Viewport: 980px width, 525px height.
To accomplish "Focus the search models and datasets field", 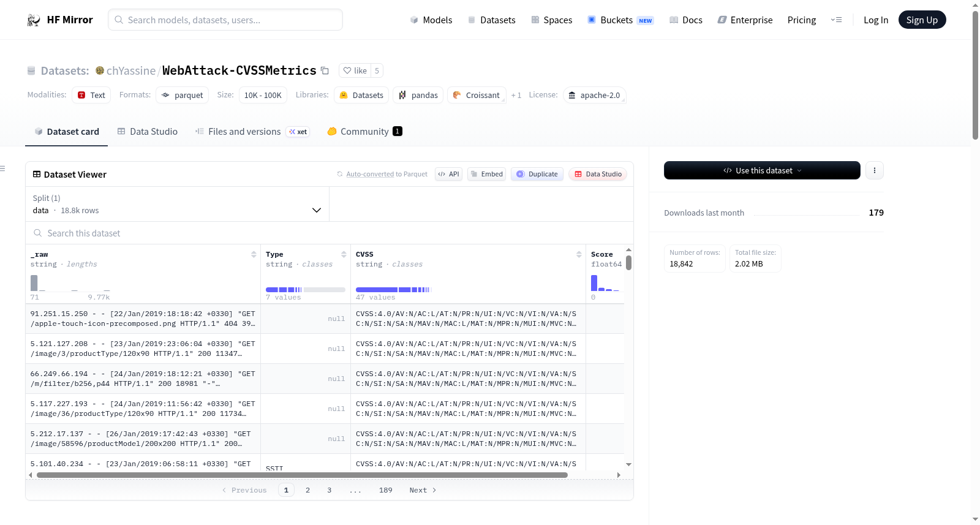I will [x=225, y=20].
